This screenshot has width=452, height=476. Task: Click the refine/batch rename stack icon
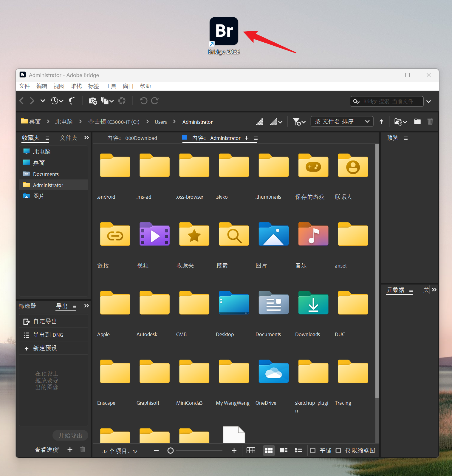pyautogui.click(x=107, y=101)
